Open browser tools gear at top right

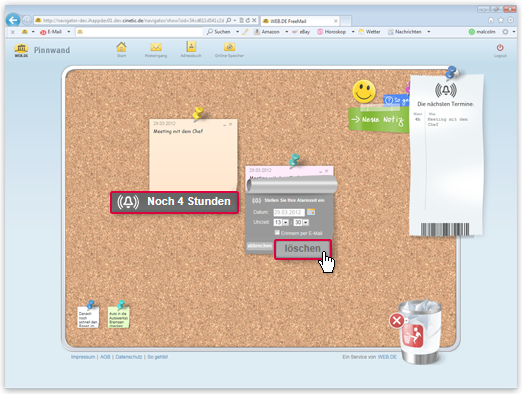pos(511,20)
